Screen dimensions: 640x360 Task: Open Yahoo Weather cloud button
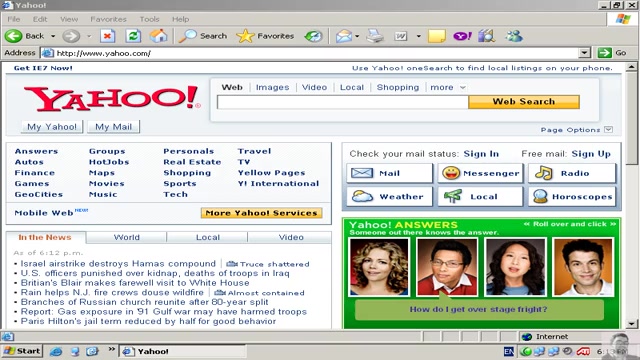point(389,196)
